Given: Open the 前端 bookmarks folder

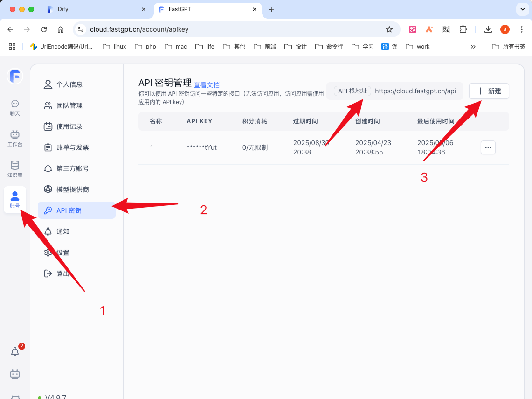Looking at the screenshot, I should click(265, 47).
